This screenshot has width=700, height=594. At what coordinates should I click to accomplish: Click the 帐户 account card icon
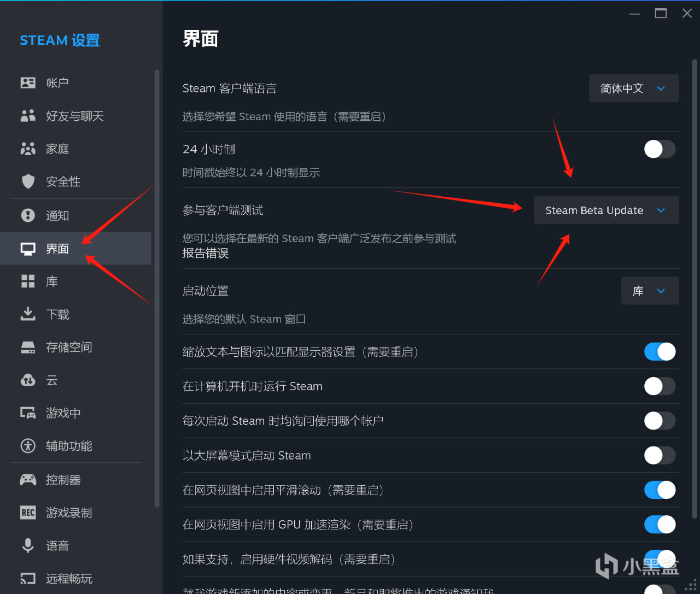28,83
